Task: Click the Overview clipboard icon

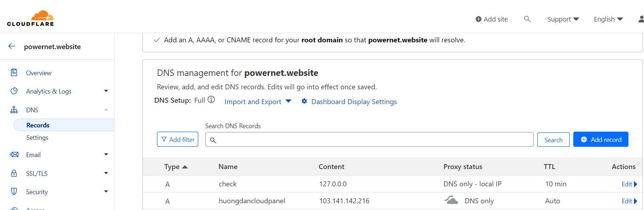Action: [x=14, y=73]
